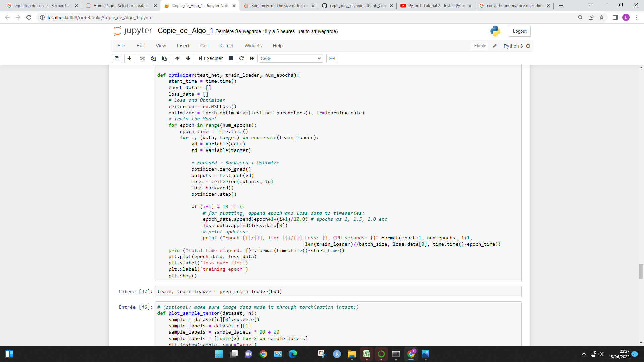This screenshot has height=362, width=644.
Task: Open the Kernel menu
Action: [x=226, y=46]
